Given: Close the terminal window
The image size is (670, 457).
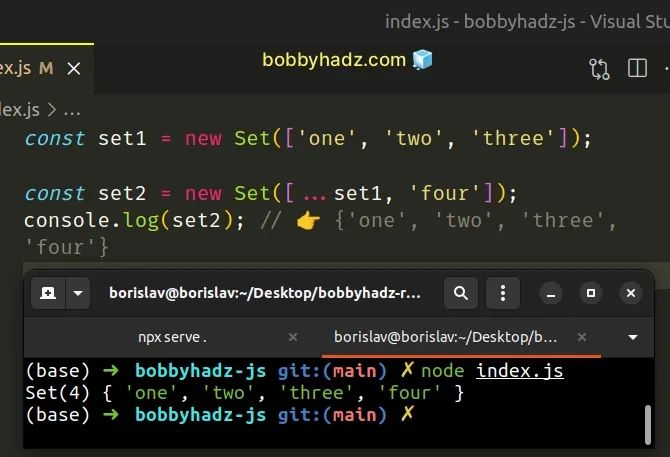Looking at the screenshot, I should tap(631, 293).
